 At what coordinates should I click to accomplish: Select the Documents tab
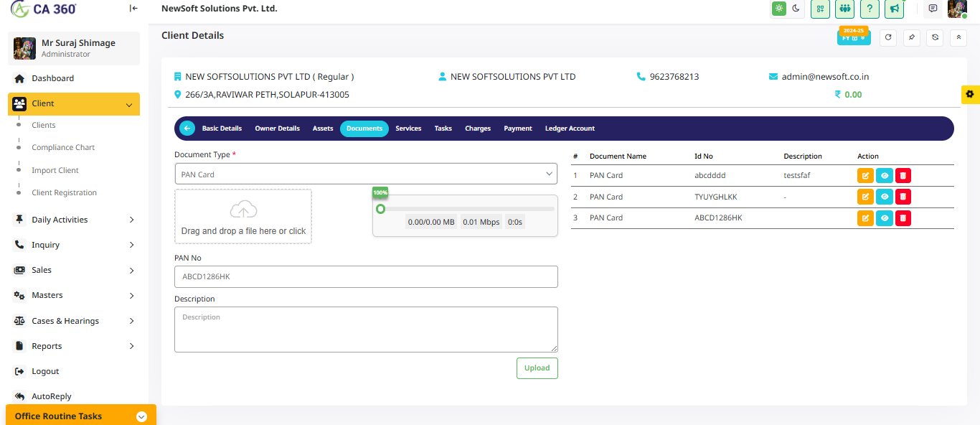pos(364,129)
